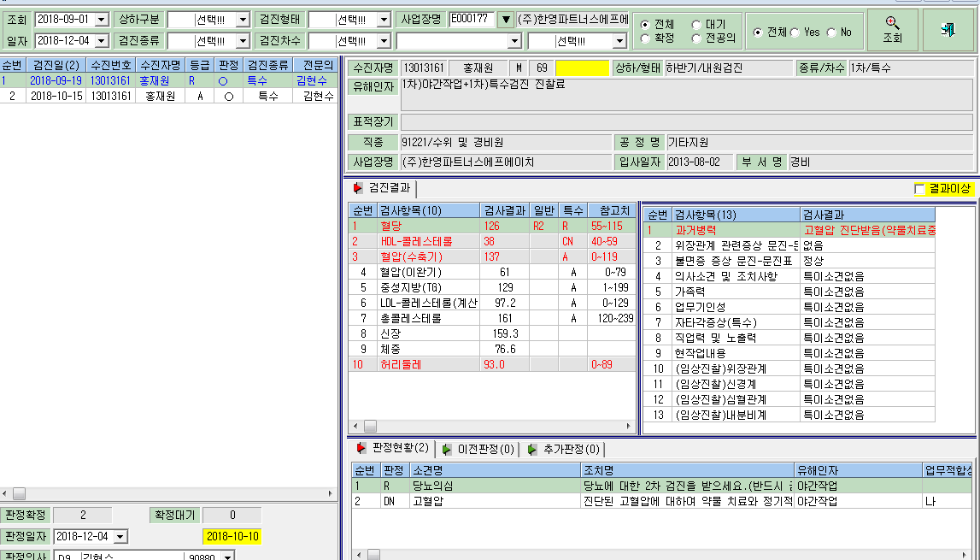Click the red flag icon on 검진결과 tab
Screen dimensions: 980x560
pos(358,187)
